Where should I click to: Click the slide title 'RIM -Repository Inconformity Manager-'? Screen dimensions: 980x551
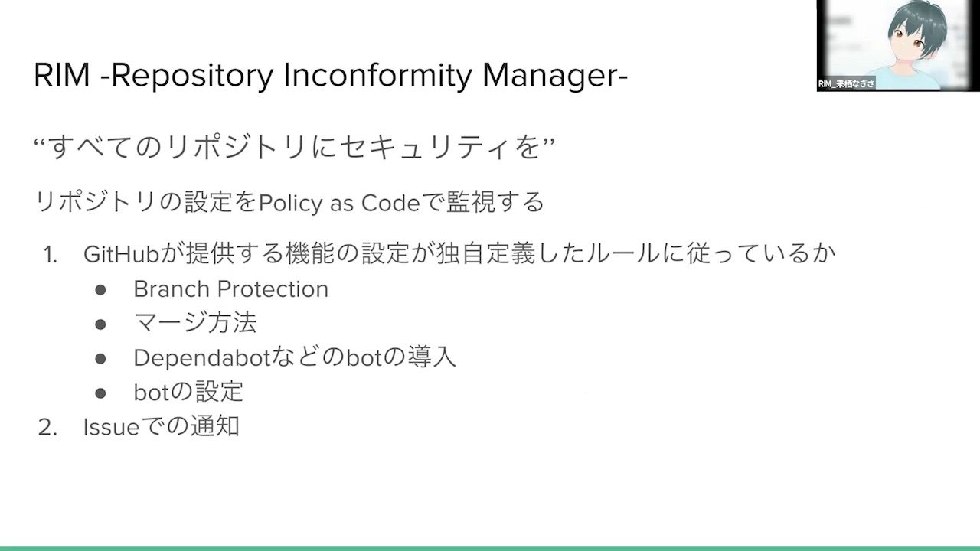[331, 76]
